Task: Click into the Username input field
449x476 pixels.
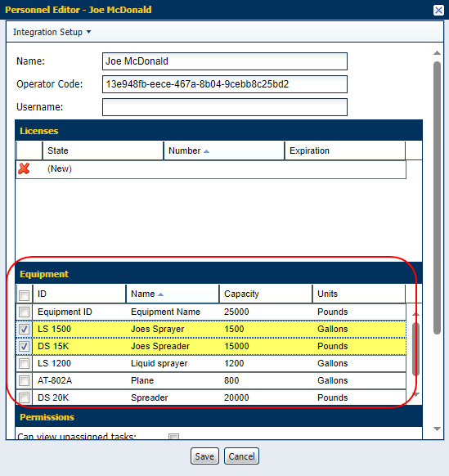Action: (x=225, y=107)
